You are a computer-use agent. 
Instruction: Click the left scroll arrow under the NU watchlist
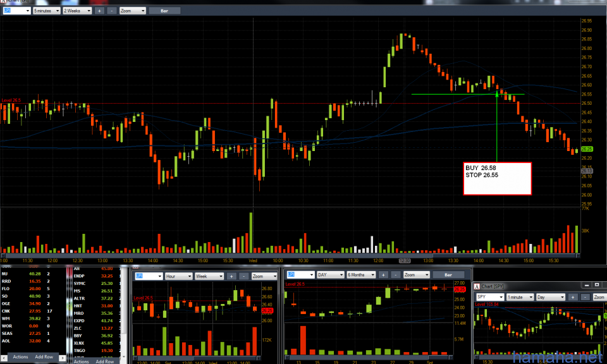pos(4,358)
